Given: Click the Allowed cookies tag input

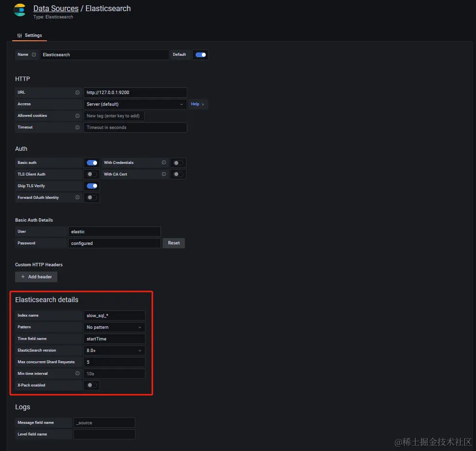Looking at the screenshot, I should pyautogui.click(x=114, y=116).
